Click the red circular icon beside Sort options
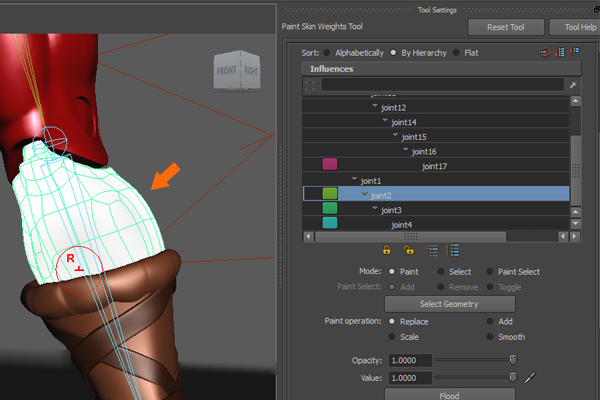 [x=544, y=52]
